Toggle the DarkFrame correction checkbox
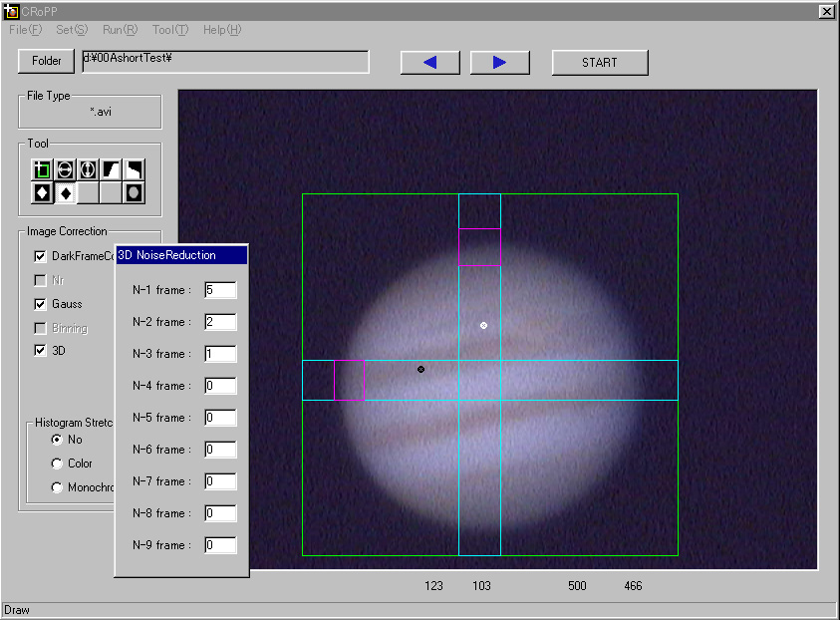The image size is (840, 620). tap(41, 257)
